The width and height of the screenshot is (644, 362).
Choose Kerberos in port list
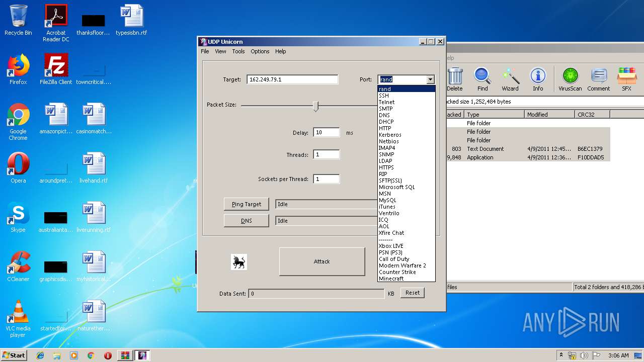point(407,135)
